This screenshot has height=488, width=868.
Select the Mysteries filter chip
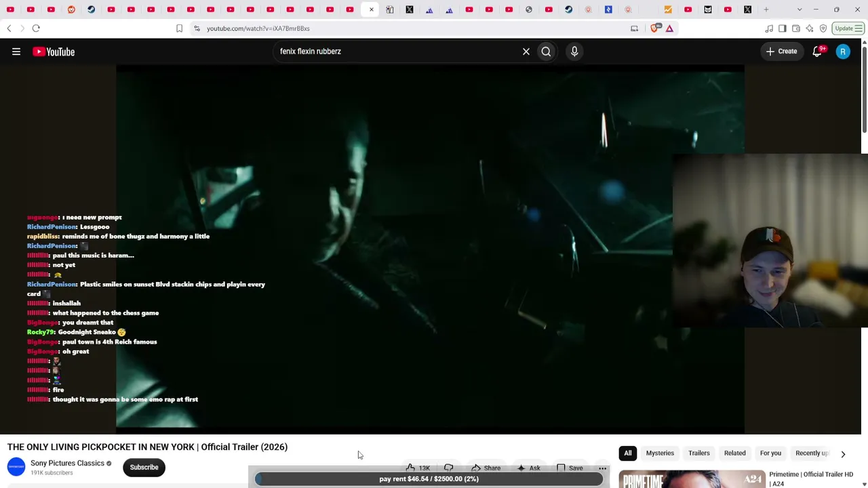pyautogui.click(x=660, y=453)
